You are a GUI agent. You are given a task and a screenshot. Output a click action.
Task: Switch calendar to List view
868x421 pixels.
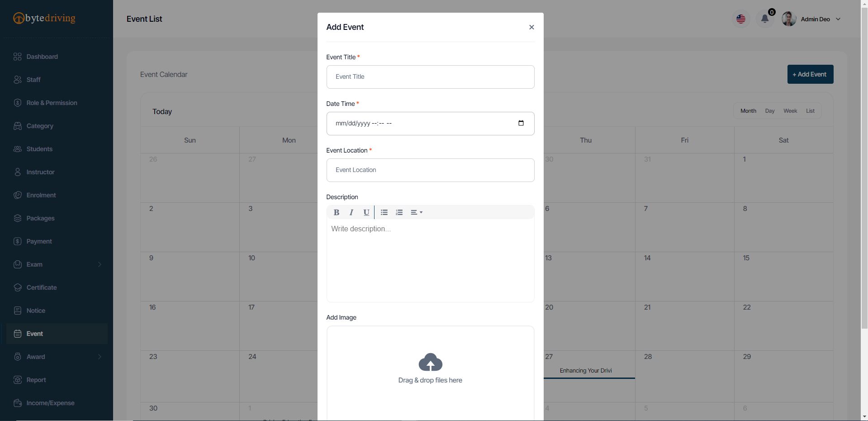coord(810,111)
